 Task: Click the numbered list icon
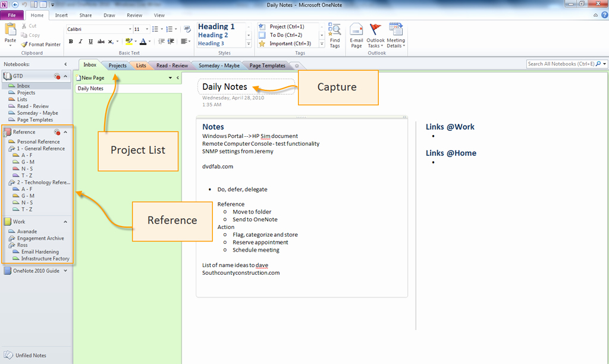click(169, 29)
